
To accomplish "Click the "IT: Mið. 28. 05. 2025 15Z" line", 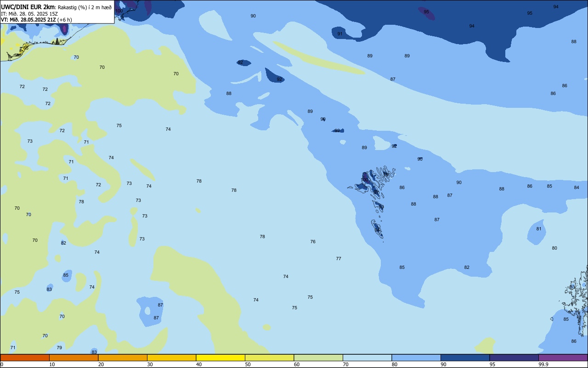I will 29,13.
